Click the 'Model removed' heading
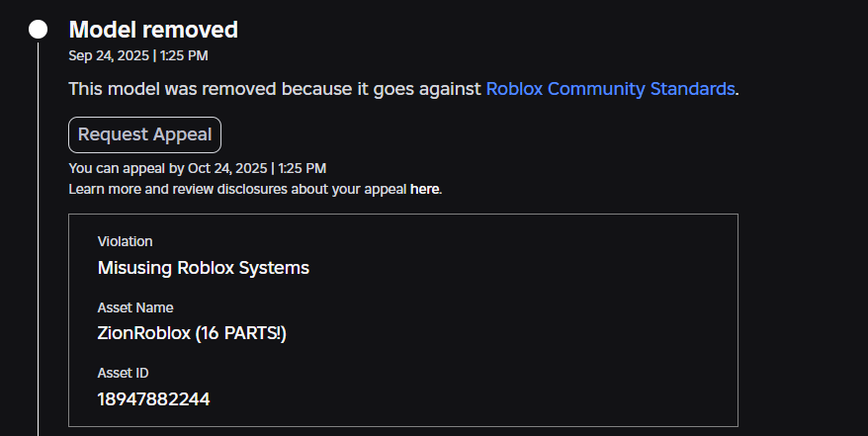Image resolution: width=868 pixels, height=436 pixels. point(153,30)
